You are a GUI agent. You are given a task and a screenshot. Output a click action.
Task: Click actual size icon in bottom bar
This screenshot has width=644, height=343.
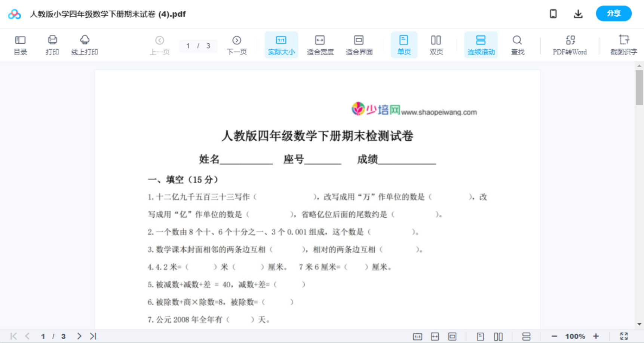coord(417,337)
